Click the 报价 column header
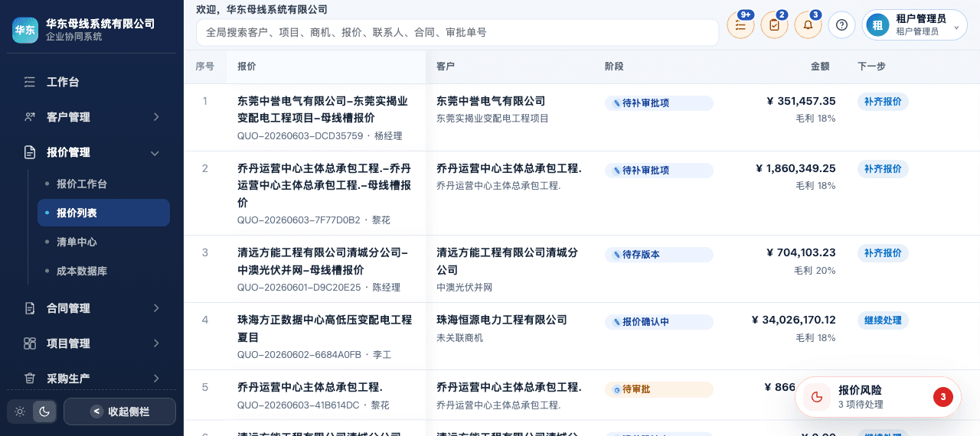980x436 pixels. coord(247,67)
